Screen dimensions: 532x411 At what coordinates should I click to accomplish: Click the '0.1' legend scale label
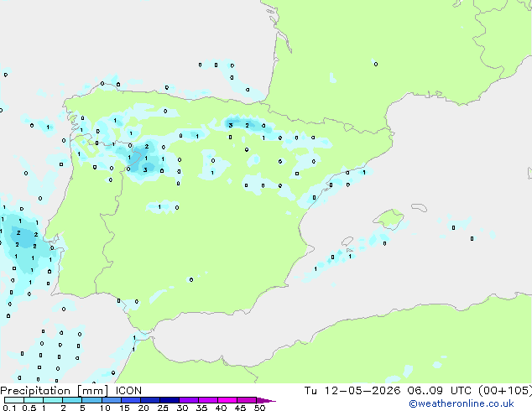click(x=9, y=408)
